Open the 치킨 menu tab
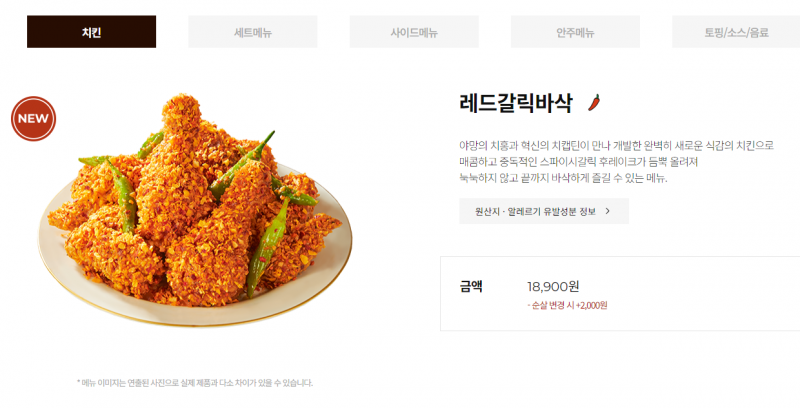800x408 pixels. 91,32
